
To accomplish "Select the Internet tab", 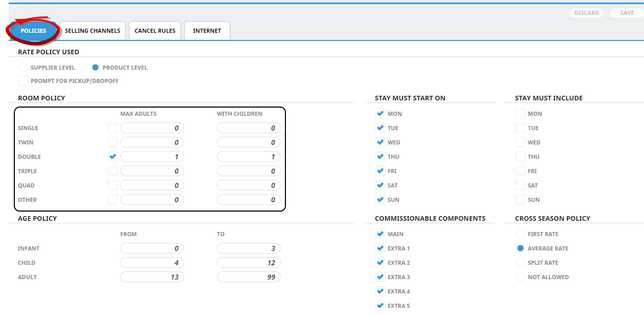I will coord(207,31).
